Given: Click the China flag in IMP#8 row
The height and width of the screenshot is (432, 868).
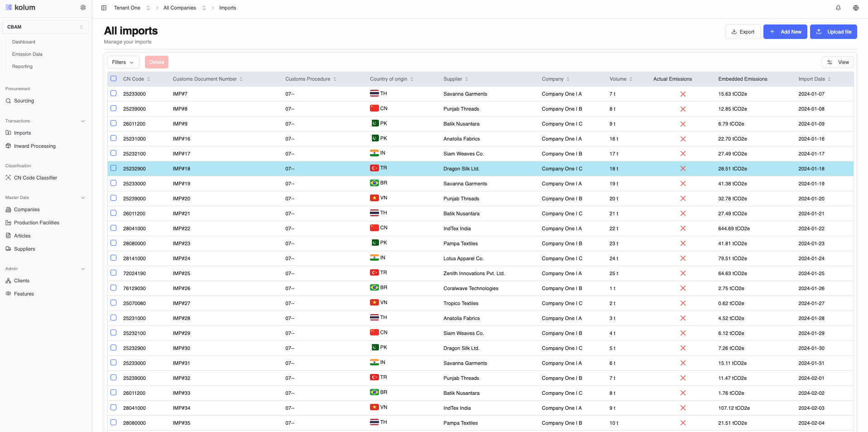Looking at the screenshot, I should click(x=374, y=108).
